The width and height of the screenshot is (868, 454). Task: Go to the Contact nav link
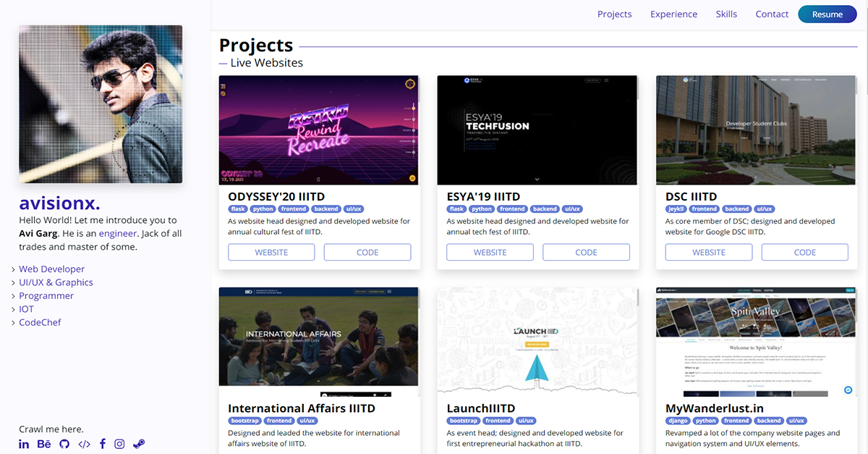pyautogui.click(x=772, y=14)
